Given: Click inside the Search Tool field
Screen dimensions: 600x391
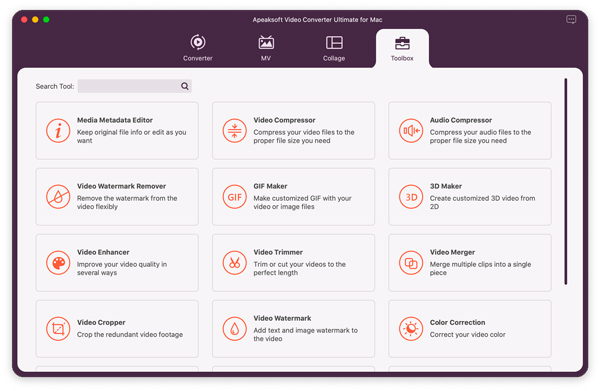Looking at the screenshot, I should [x=135, y=86].
